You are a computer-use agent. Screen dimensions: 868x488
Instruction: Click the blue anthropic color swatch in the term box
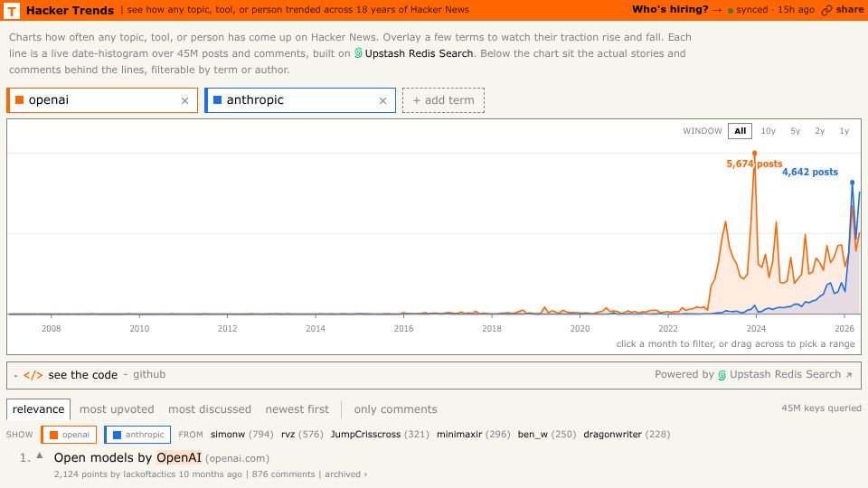click(218, 100)
